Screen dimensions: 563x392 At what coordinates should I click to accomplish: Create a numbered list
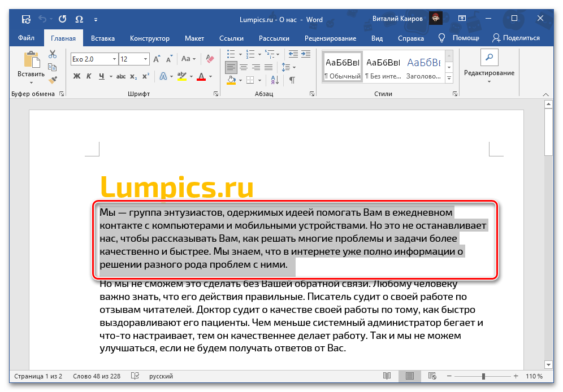[250, 54]
